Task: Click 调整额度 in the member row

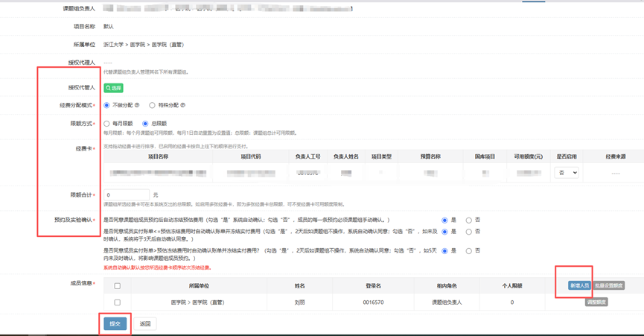Action: click(596, 302)
